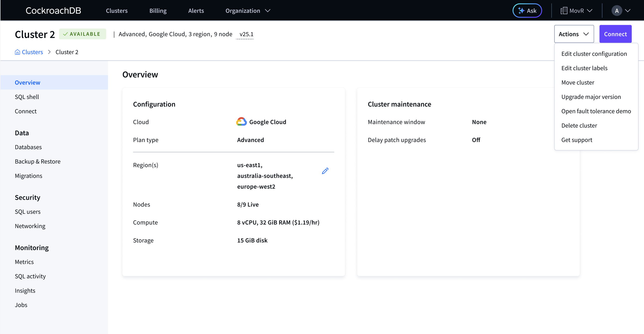Image resolution: width=644 pixels, height=334 pixels.
Task: Open Migrations page
Action: click(x=28, y=176)
